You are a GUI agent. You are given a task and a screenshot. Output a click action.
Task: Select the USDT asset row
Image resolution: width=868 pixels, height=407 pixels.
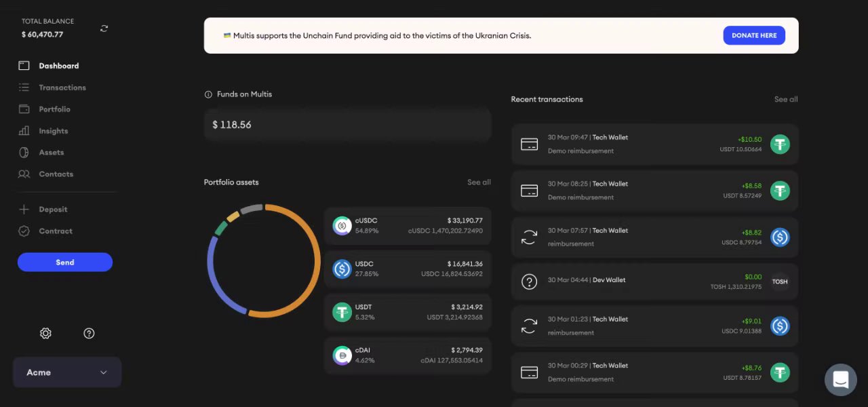click(408, 312)
